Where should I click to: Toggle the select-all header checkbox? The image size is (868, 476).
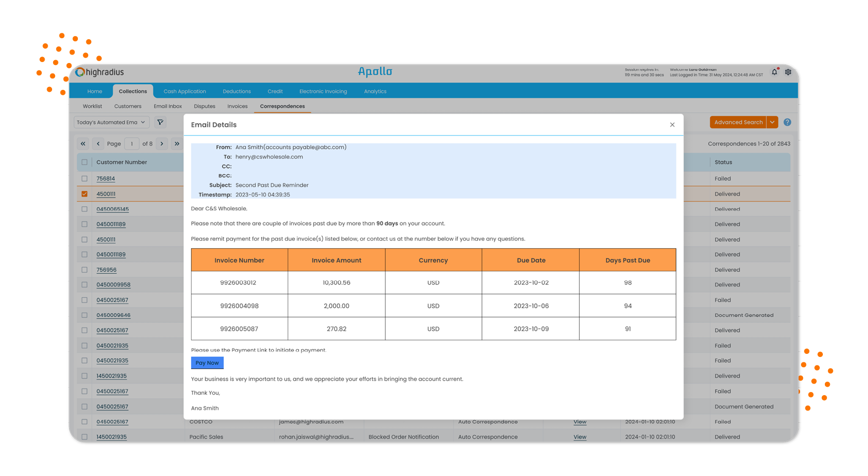pos(84,162)
